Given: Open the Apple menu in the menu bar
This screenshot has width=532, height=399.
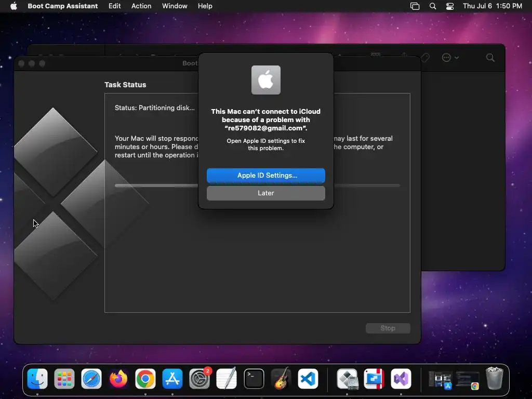Looking at the screenshot, I should 14,6.
